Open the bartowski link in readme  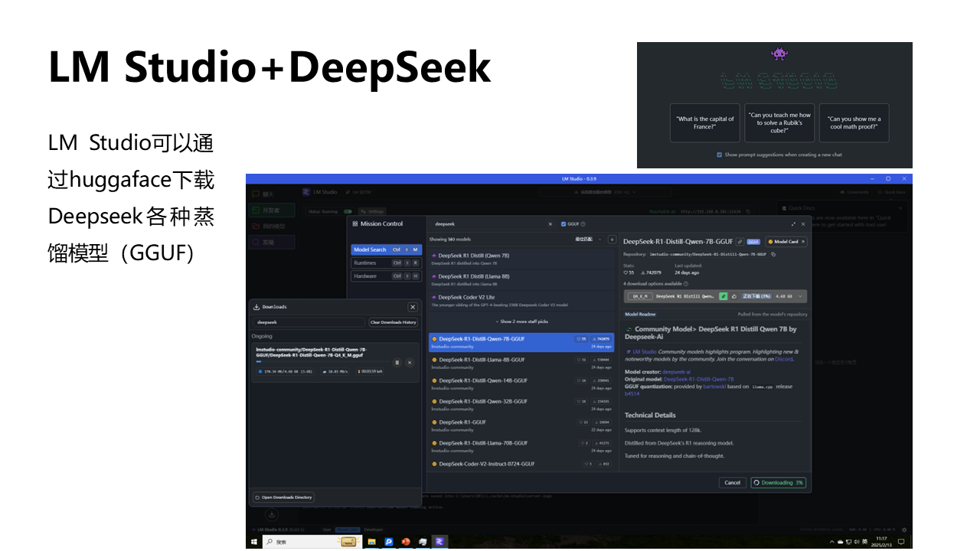[x=714, y=386]
